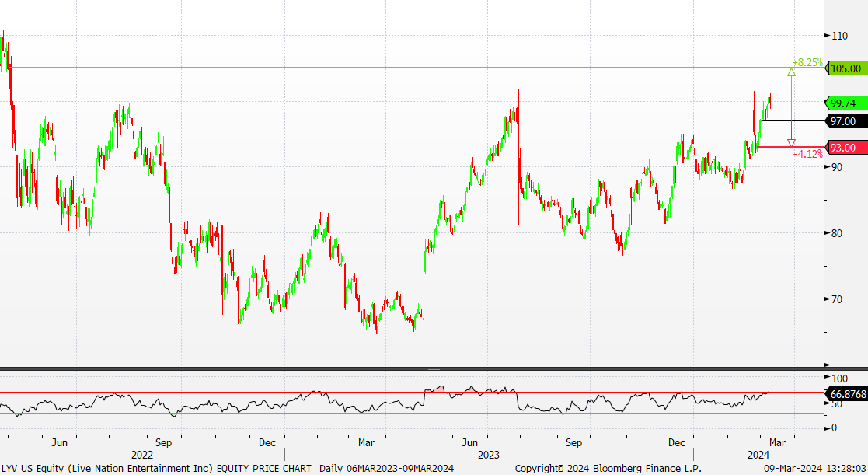
Task: Click the green 105.00 target price tag
Action: [846, 68]
